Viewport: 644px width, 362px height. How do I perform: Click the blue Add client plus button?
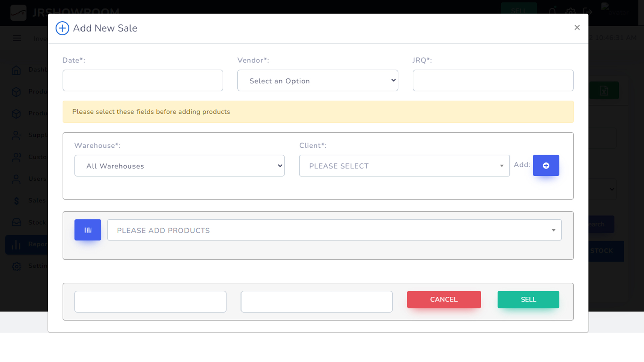tap(546, 165)
